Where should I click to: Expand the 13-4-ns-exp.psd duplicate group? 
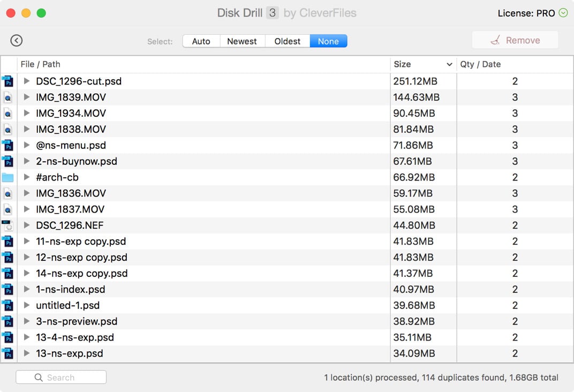26,337
